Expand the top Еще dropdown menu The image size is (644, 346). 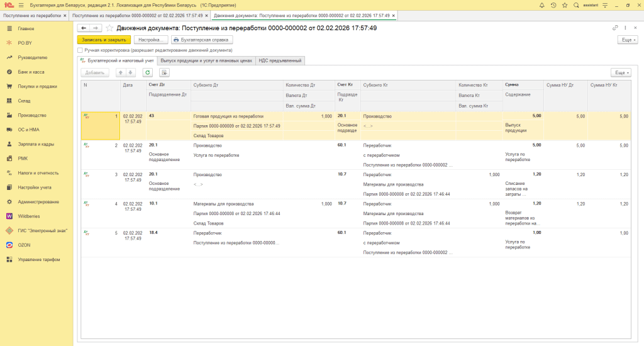[628, 39]
